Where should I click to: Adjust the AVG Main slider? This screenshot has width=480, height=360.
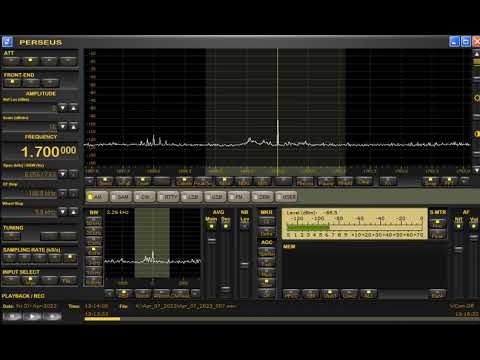pyautogui.click(x=212, y=240)
